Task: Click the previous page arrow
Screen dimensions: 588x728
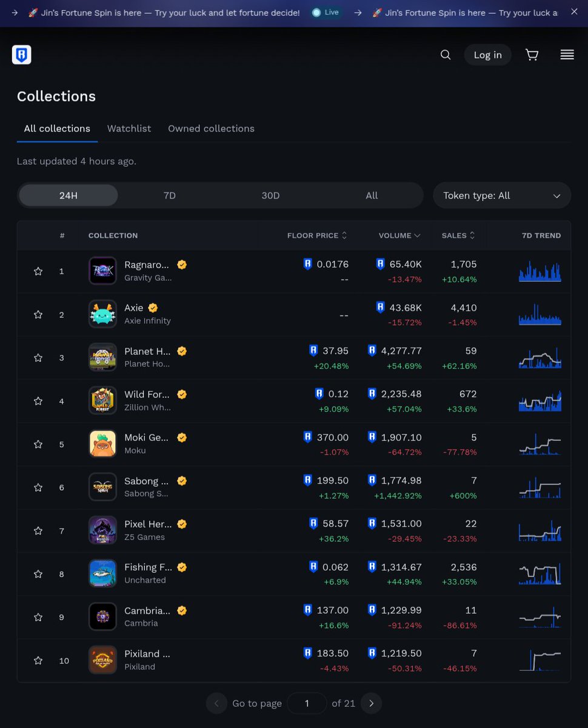Action: [x=216, y=703]
